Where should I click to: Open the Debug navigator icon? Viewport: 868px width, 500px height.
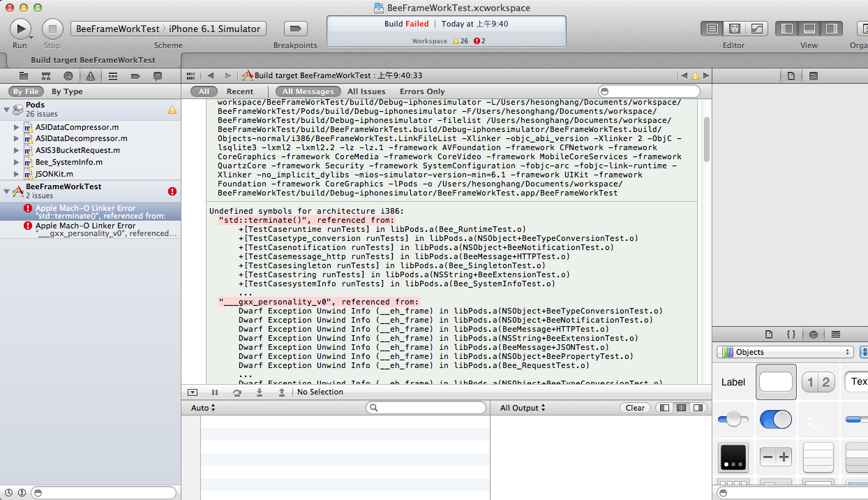pos(112,75)
